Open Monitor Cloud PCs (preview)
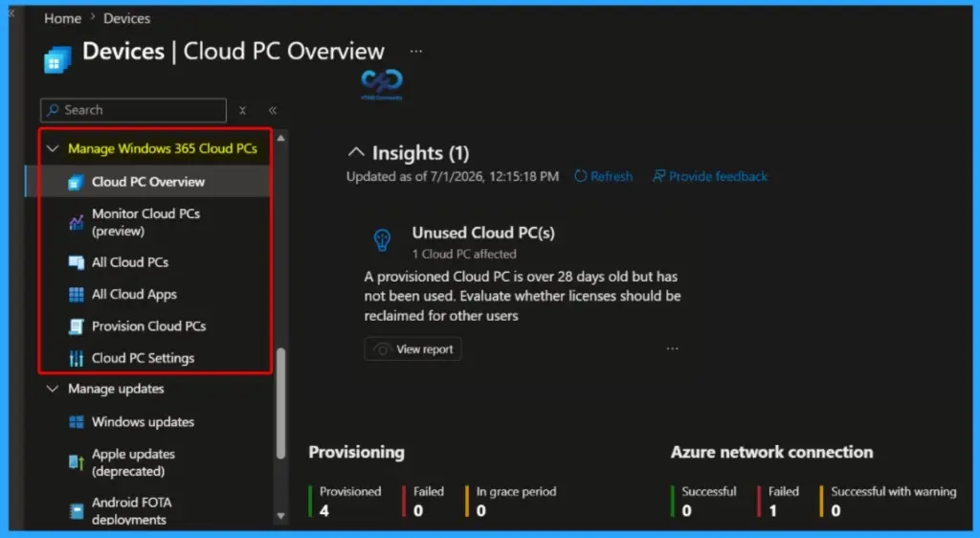Screen dimensions: 980x538 pyautogui.click(x=147, y=222)
